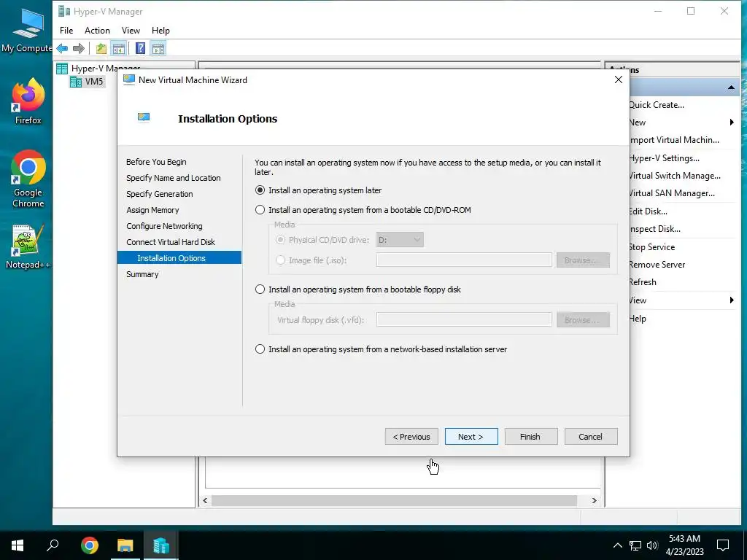Choose the Physical CD/DVD drive radio option
Viewport: 747px width, 560px height.
tap(280, 240)
